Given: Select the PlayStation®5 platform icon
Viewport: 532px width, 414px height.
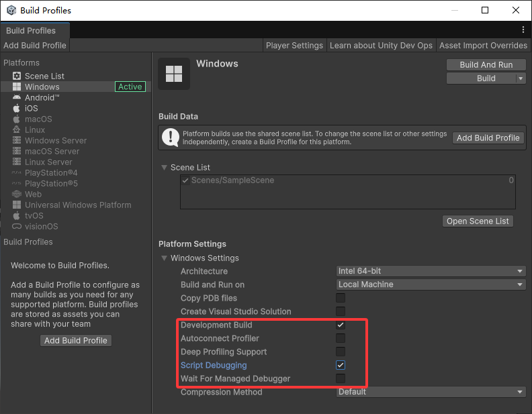Looking at the screenshot, I should point(17,183).
